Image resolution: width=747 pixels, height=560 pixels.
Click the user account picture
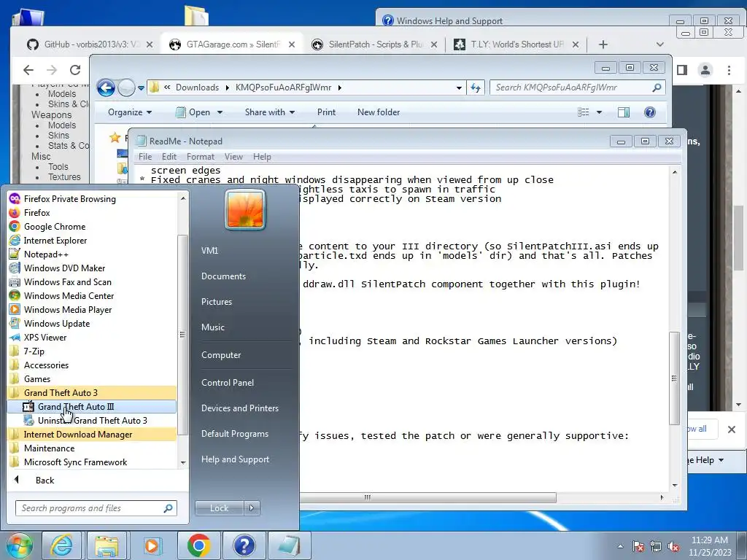pos(245,209)
